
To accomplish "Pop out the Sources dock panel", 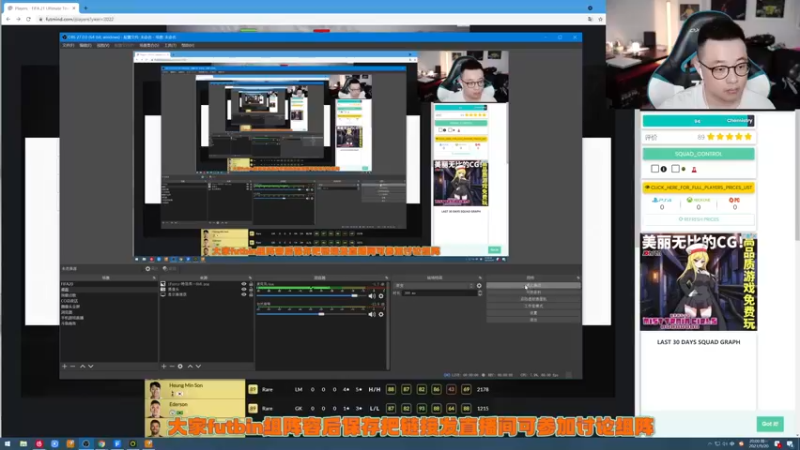I will pyautogui.click(x=250, y=278).
